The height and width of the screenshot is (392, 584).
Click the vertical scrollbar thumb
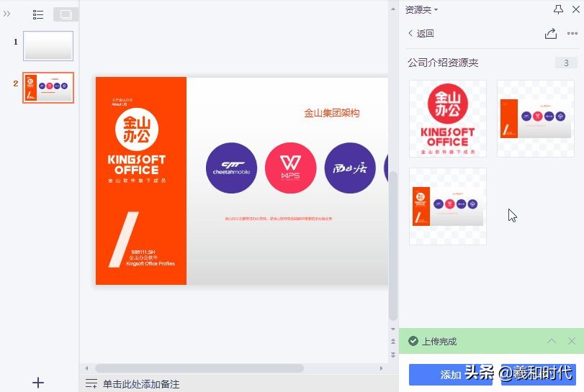click(x=393, y=245)
